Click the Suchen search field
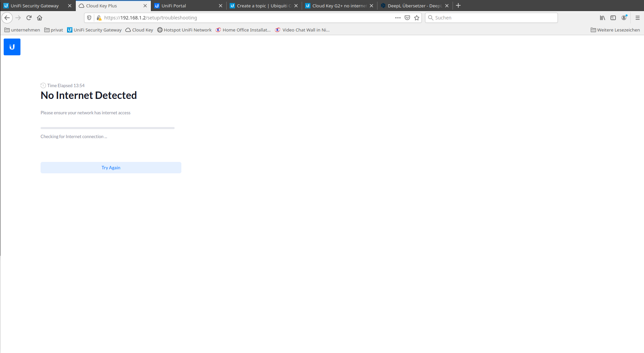644x353 pixels. 491,18
